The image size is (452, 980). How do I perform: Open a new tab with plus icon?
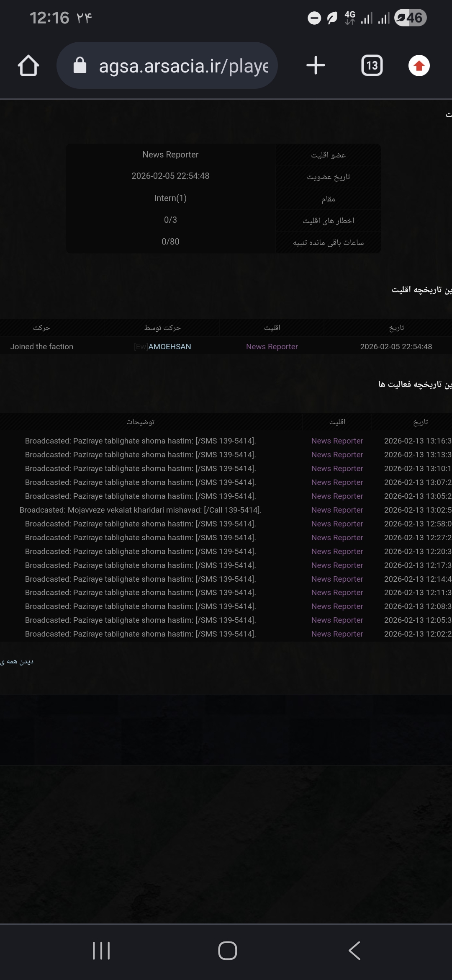point(316,66)
